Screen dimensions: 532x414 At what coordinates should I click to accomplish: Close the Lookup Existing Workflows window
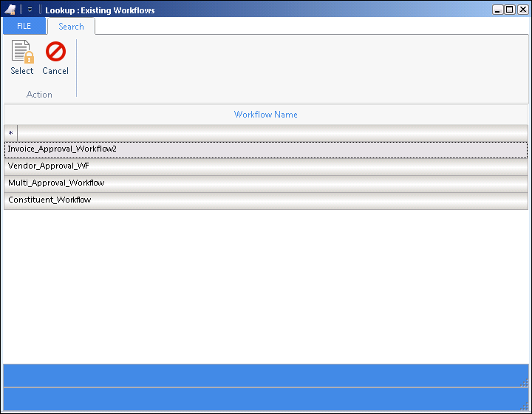tap(523, 10)
